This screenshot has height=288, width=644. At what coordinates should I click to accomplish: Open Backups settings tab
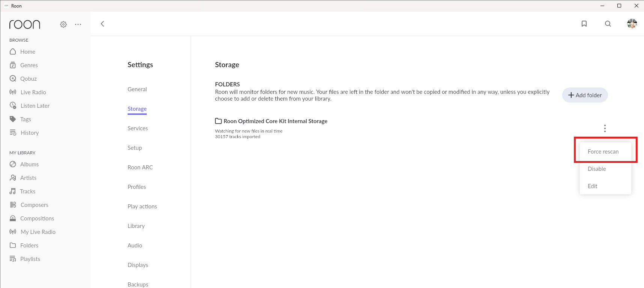pos(138,284)
